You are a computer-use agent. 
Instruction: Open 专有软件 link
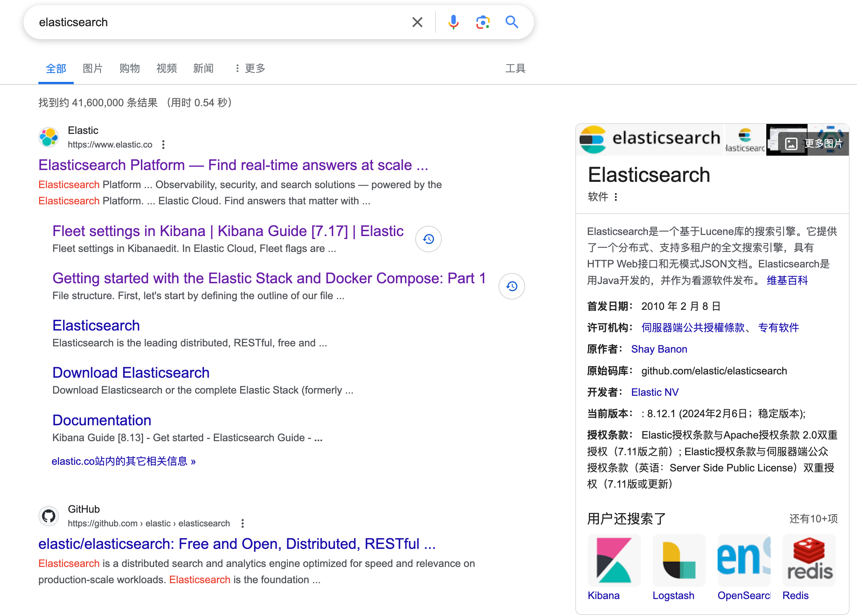pos(778,327)
